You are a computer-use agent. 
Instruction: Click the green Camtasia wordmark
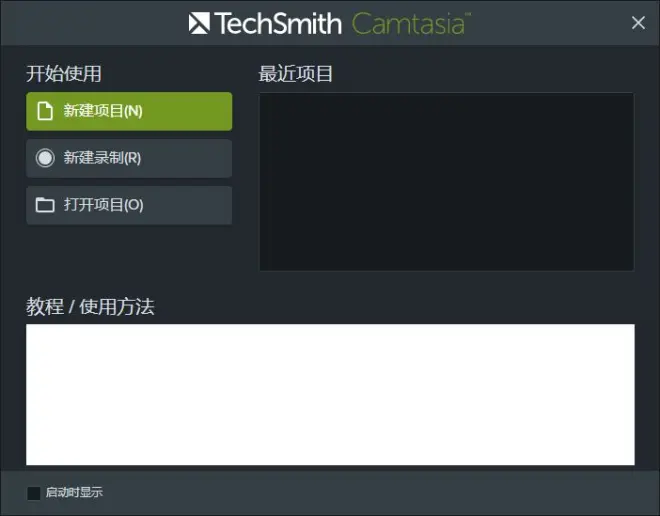coord(411,24)
